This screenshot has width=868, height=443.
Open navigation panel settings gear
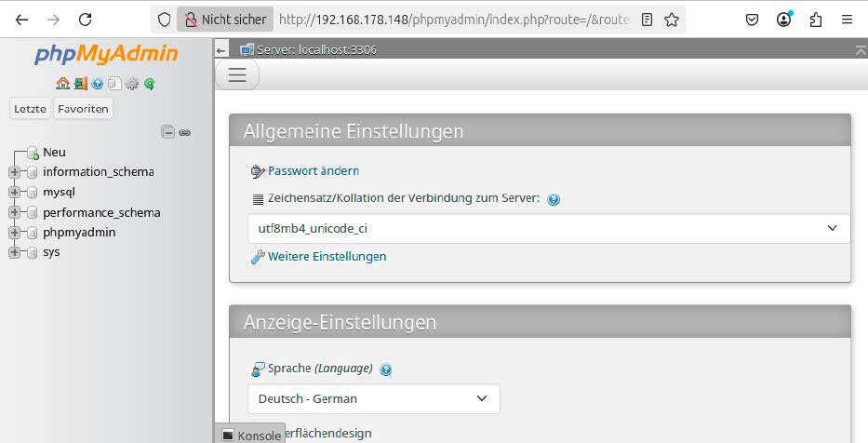coord(132,84)
